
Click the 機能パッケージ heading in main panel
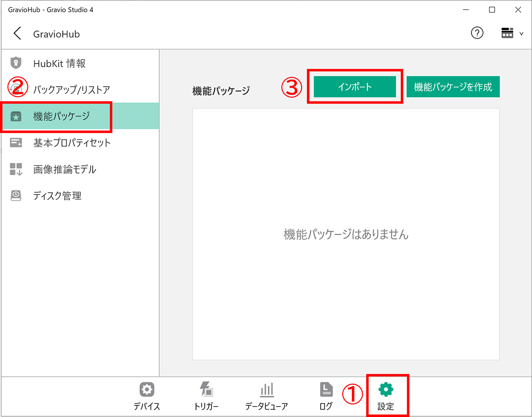(x=221, y=91)
